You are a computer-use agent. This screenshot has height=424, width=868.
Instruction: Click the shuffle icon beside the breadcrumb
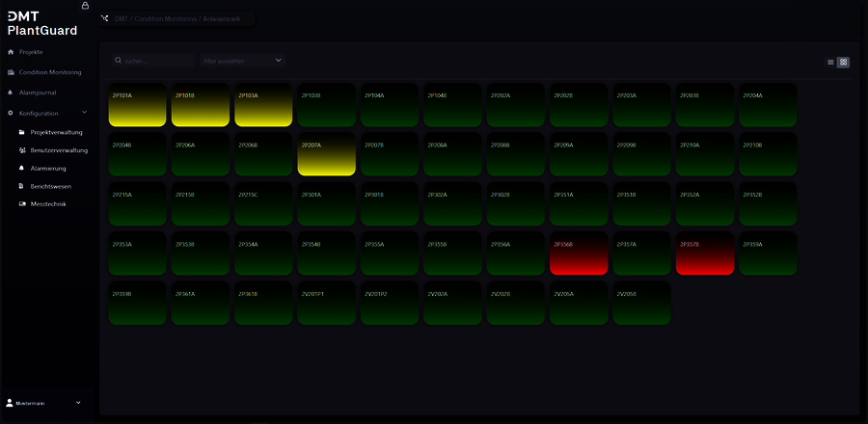(105, 18)
